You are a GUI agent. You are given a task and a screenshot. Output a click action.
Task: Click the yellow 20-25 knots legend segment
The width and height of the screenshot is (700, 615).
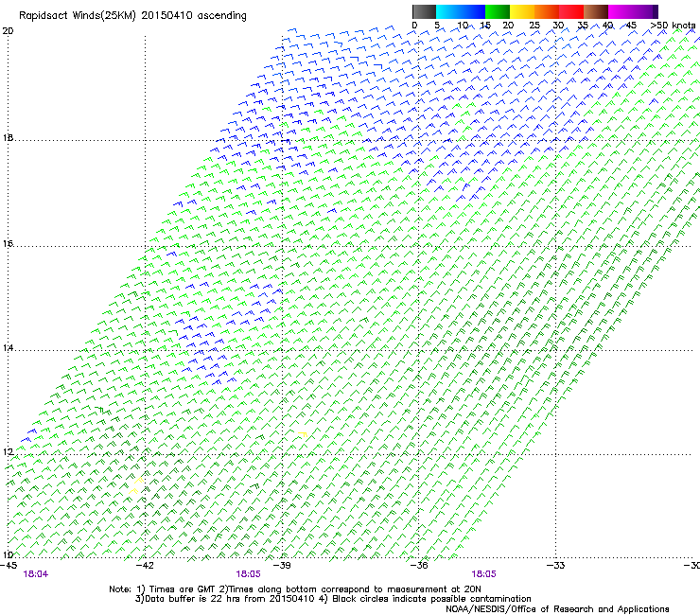click(x=522, y=11)
